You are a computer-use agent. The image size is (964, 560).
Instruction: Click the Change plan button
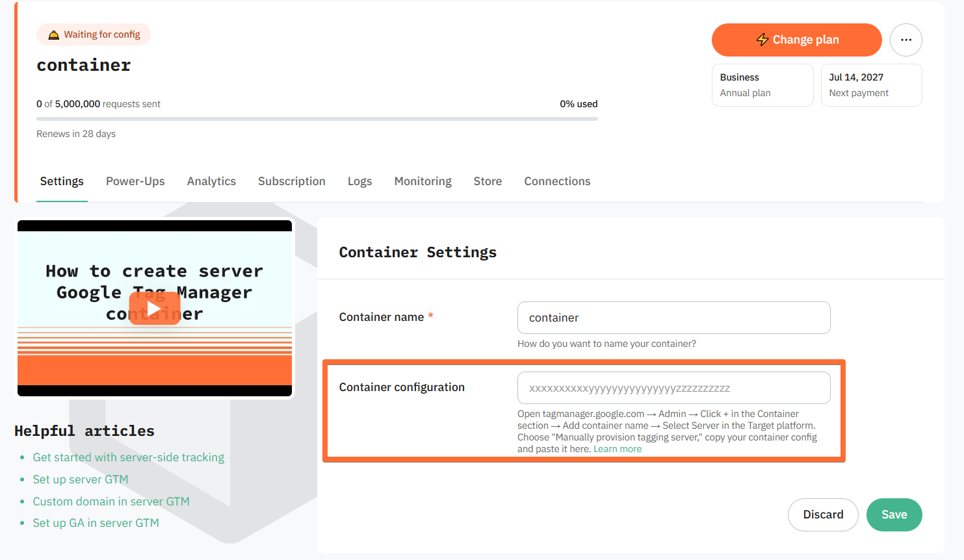tap(796, 40)
